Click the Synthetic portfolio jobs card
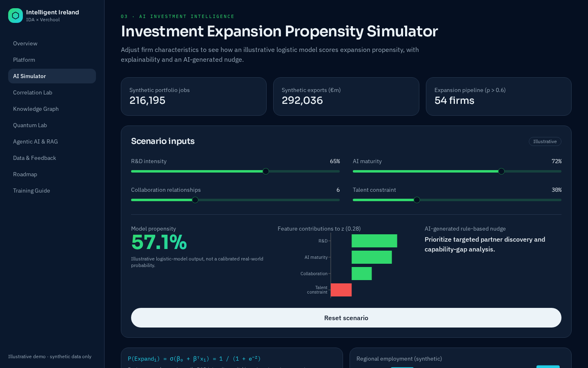 tap(194, 96)
